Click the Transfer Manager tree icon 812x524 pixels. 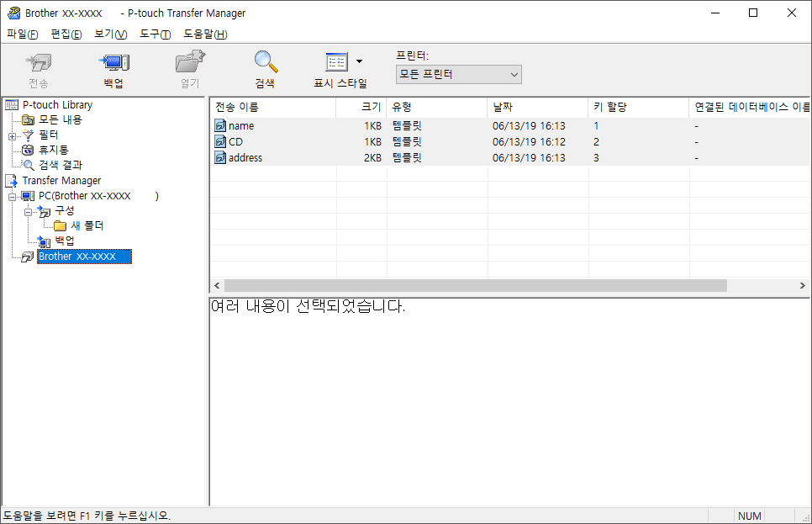click(x=12, y=181)
